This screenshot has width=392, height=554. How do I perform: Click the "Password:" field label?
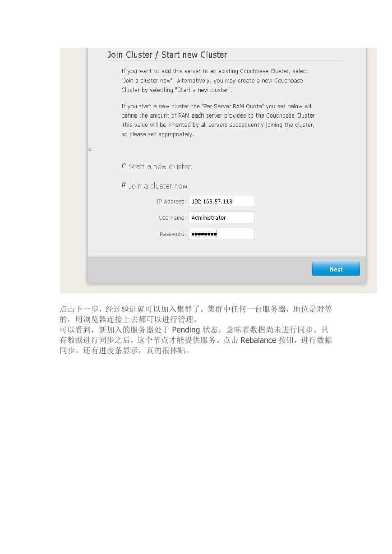173,234
